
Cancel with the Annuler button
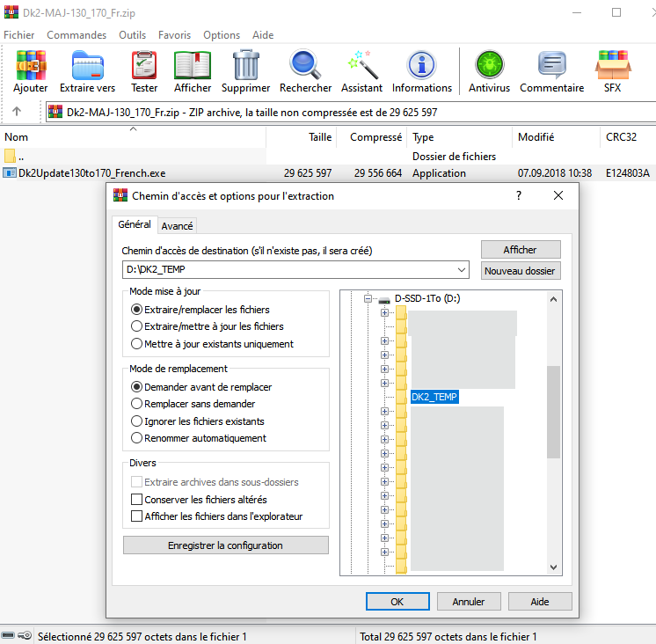click(469, 601)
